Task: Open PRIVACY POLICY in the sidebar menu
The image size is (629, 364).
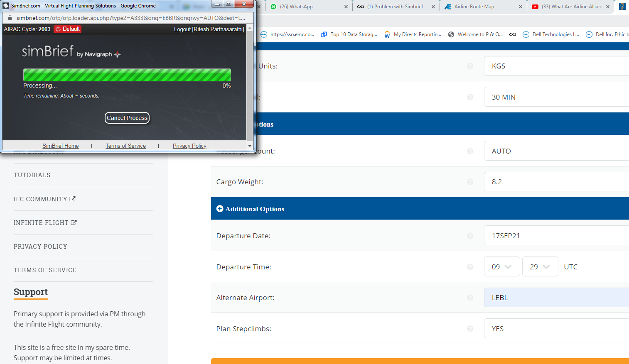Action: 40,247
